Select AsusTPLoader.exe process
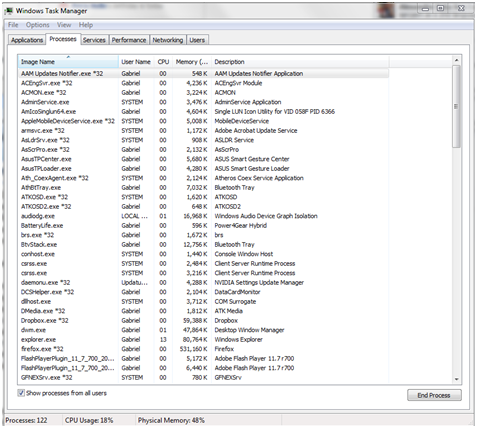This screenshot has height=428, width=477. tap(203, 168)
